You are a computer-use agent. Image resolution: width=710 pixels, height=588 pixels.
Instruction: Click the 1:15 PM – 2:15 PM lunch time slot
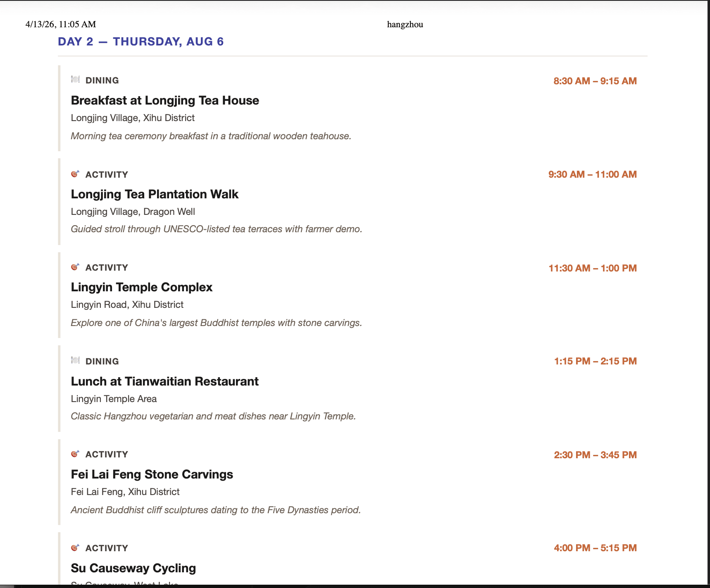point(595,361)
